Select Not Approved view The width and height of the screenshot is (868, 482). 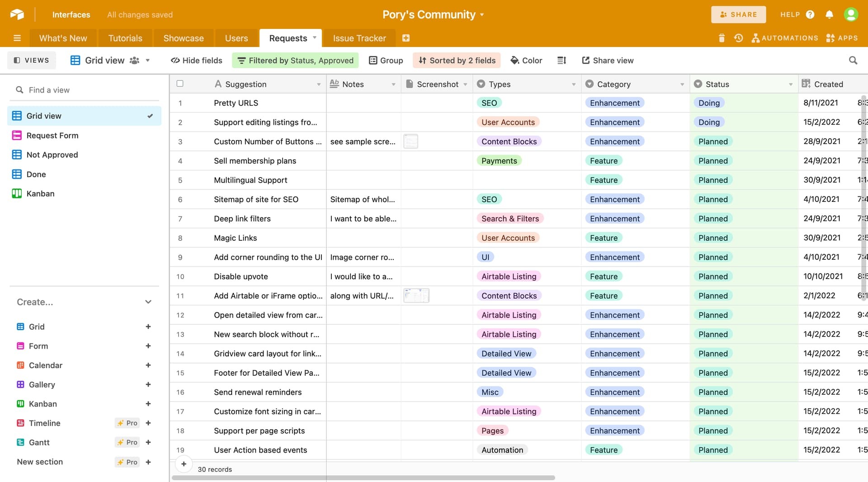point(85,154)
